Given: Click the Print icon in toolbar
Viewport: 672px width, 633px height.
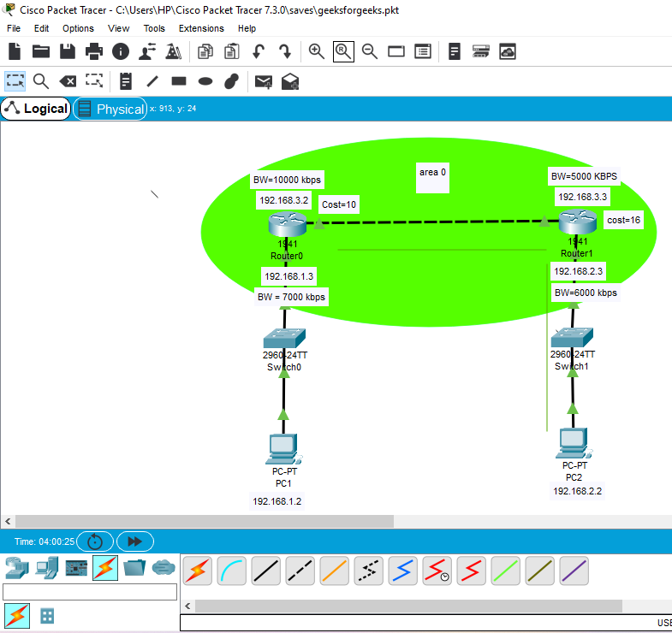Looking at the screenshot, I should pos(93,51).
